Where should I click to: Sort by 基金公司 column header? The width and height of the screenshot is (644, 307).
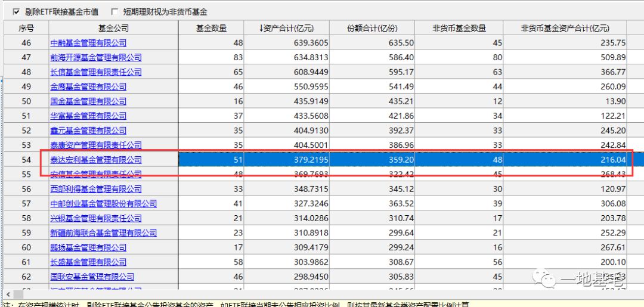click(113, 29)
